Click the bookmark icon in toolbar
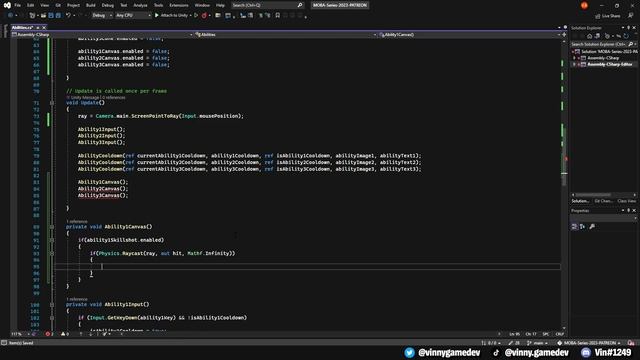The height and width of the screenshot is (360, 640). point(278,16)
